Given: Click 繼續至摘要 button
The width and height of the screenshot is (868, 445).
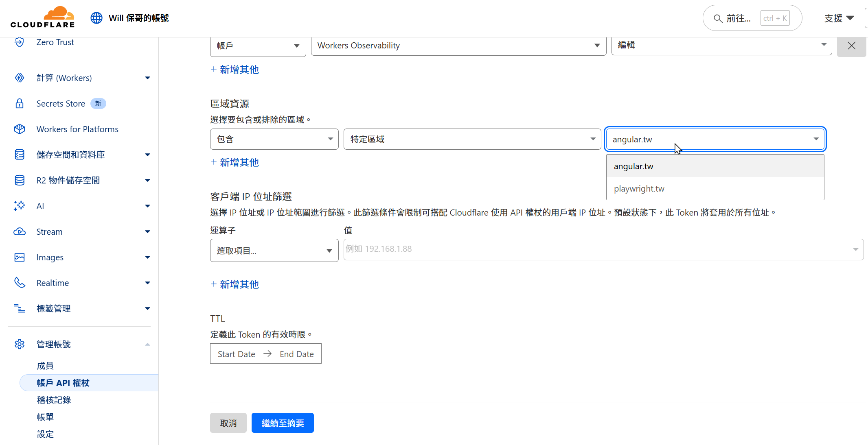Looking at the screenshot, I should coord(283,423).
